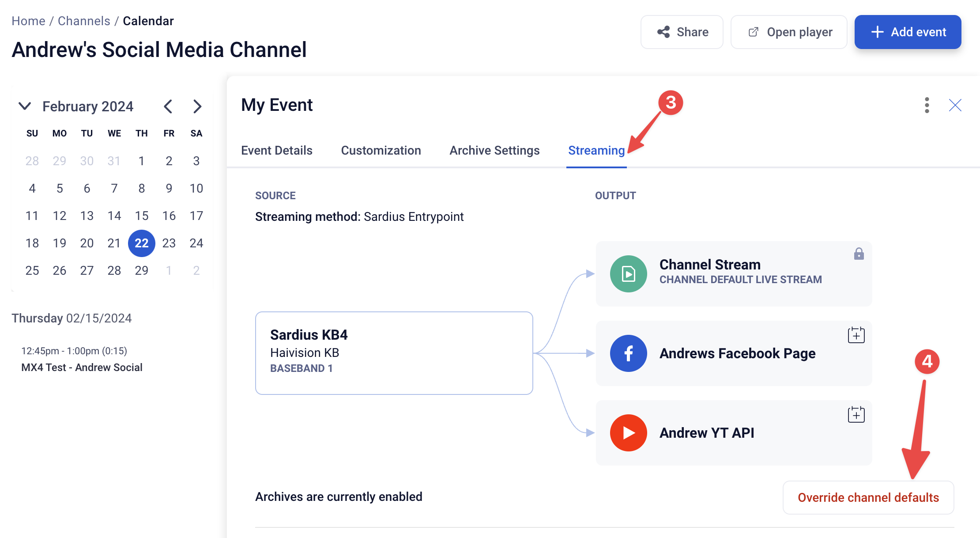Screen dimensions: 980x538
Task: Click the lock icon on Channel Stream
Action: pyautogui.click(x=859, y=254)
